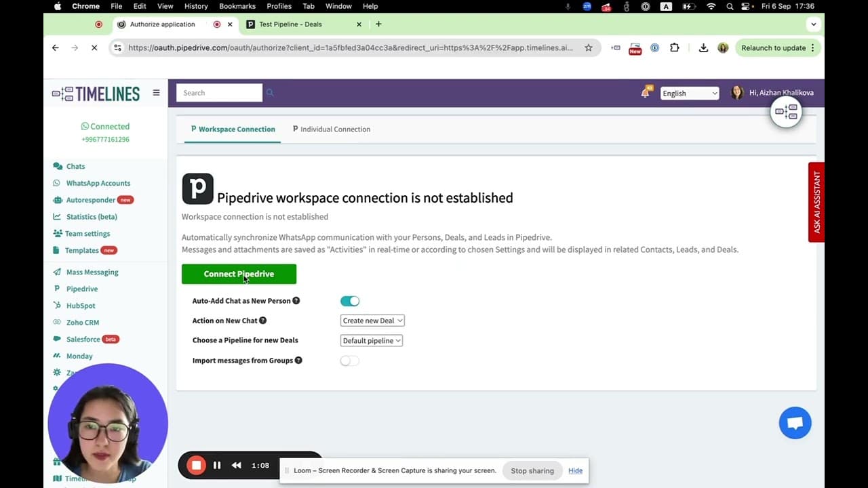Open the chat support bubble
868x488 pixels.
[795, 422]
